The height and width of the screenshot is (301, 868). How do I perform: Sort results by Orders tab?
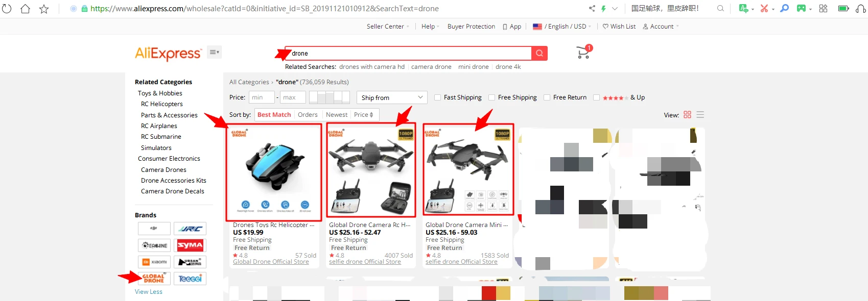point(308,115)
